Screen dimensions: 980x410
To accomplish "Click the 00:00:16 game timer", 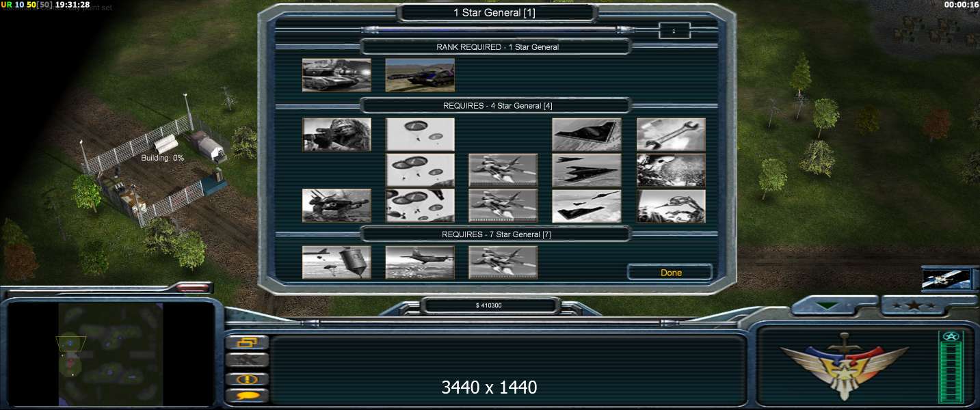I will coord(961,4).
